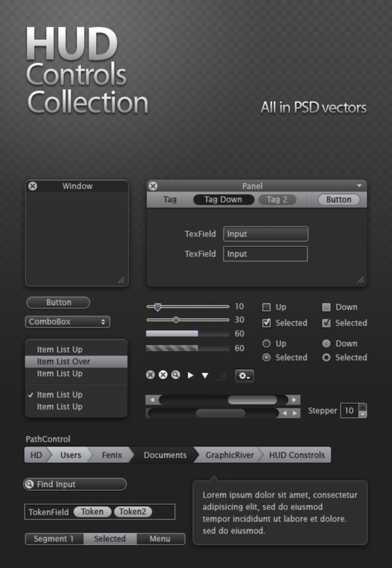Open the ComboBox dropdown
The height and width of the screenshot is (568, 392).
click(x=67, y=322)
